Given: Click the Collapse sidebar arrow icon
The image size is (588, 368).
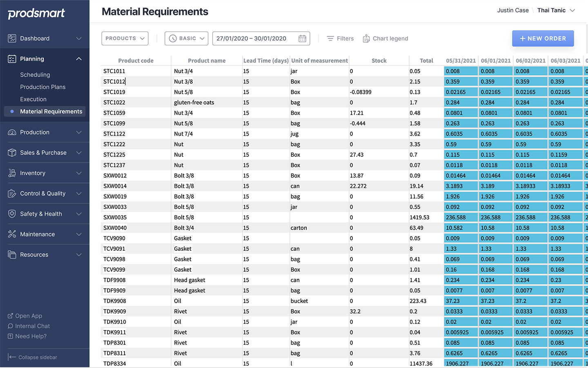Looking at the screenshot, I should click(x=12, y=357).
